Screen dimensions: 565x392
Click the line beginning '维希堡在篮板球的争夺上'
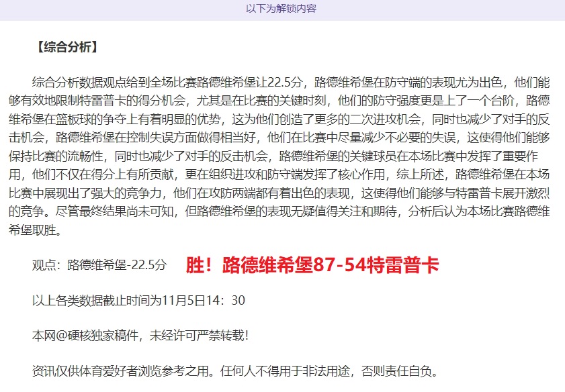tap(279, 119)
